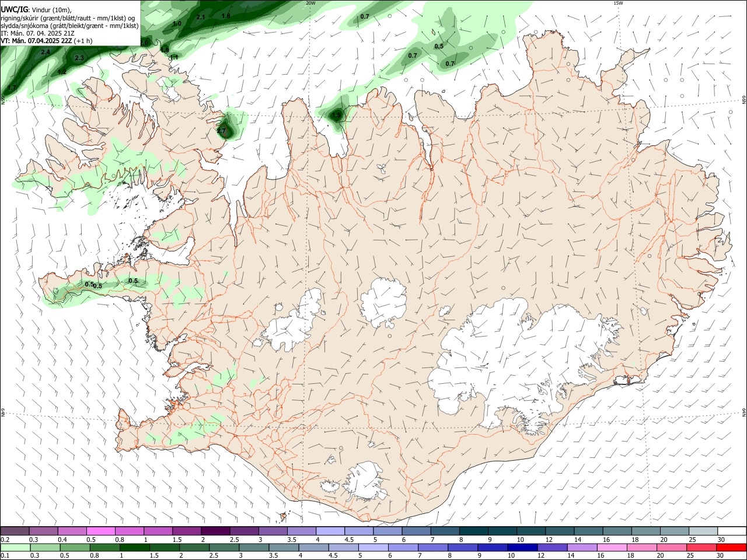
Task: Click the 'slydda/snjókoma' legend description line
Action: coord(70,26)
